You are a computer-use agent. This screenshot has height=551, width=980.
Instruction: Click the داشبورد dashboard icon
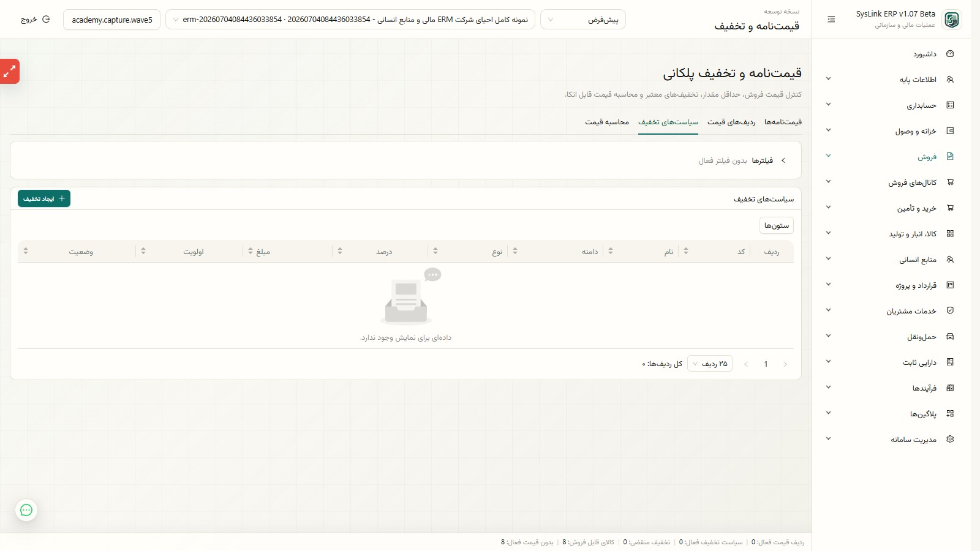pyautogui.click(x=950, y=54)
